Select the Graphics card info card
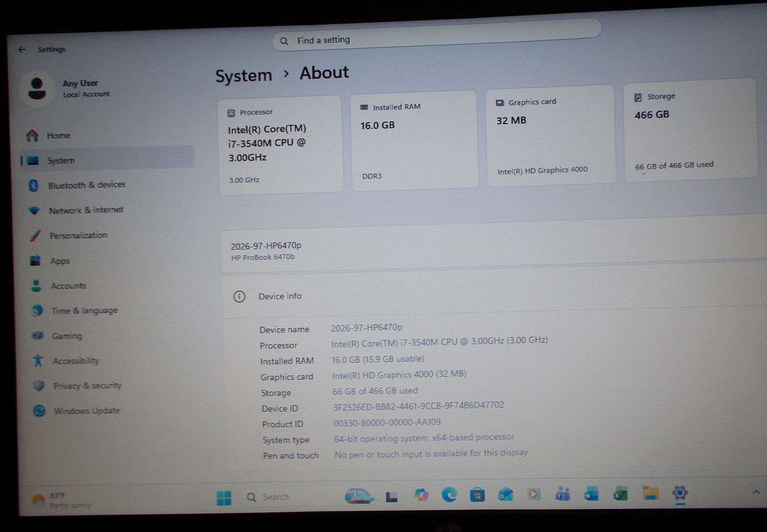The height and width of the screenshot is (532, 767). tap(551, 136)
